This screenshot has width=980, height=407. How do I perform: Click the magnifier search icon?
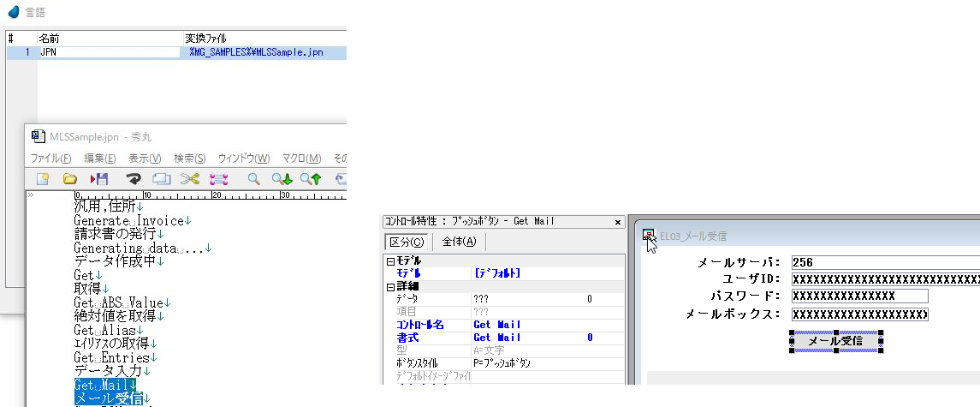tap(253, 179)
